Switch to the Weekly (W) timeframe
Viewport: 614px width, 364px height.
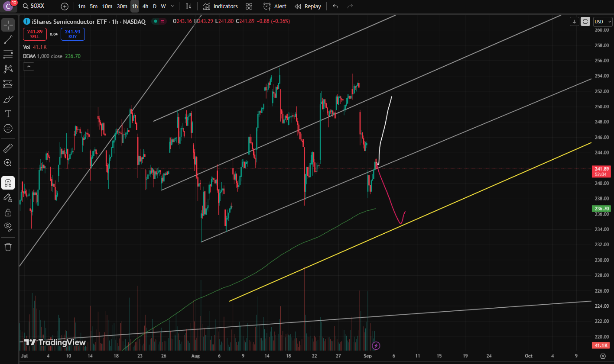click(x=163, y=6)
